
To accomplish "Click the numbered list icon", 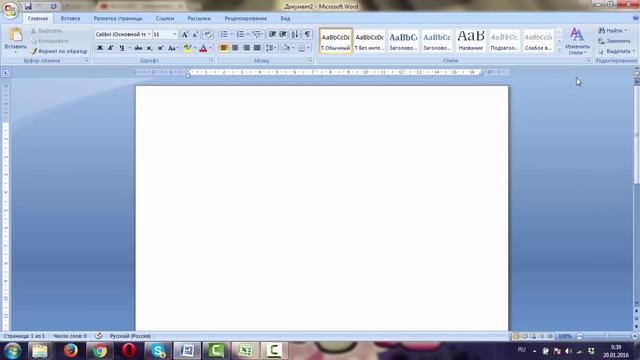I will point(240,34).
